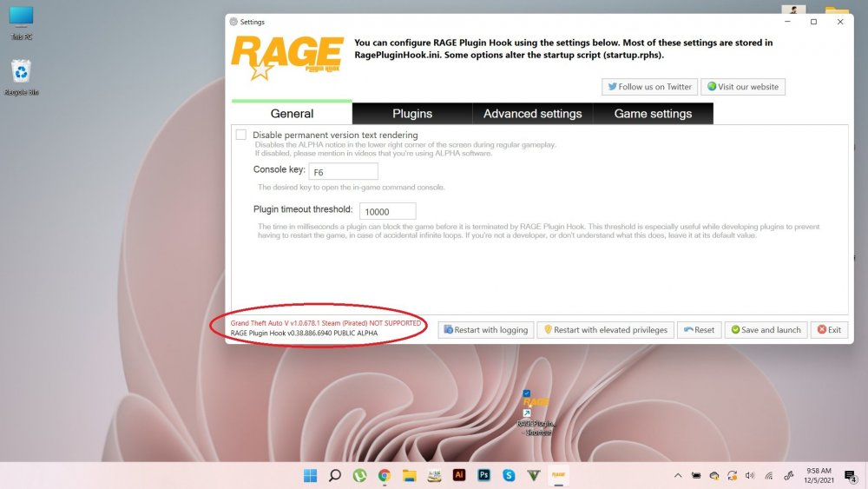Click the RAGE Plugin Hook logo
The image size is (868, 489).
[x=286, y=57]
